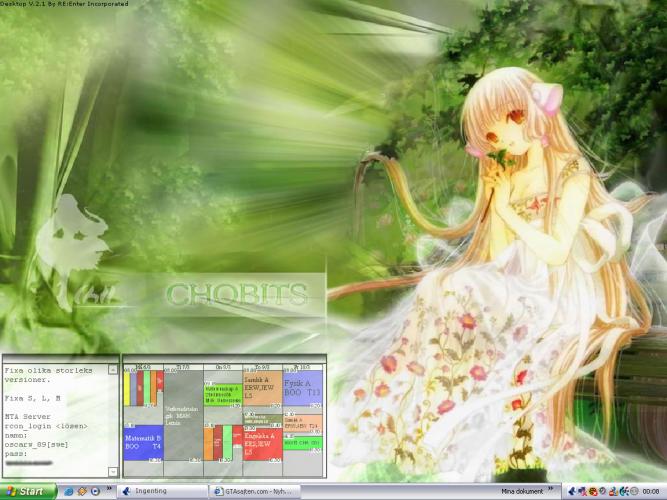Expand the Mina dokument toolbar chevron
Screen dimensions: 667x500
[x=551, y=489]
